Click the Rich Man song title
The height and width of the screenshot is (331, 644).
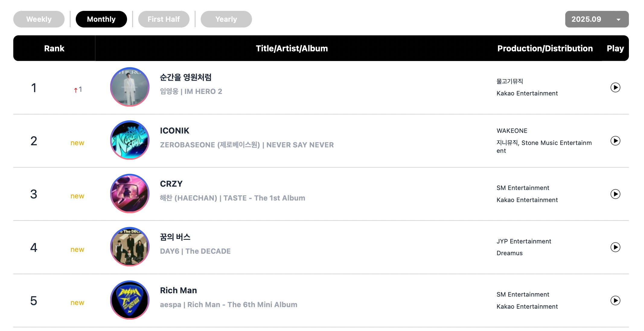(178, 291)
